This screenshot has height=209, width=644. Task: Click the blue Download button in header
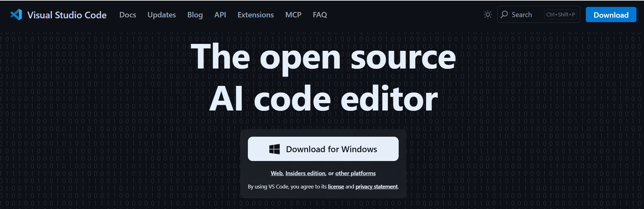click(611, 15)
